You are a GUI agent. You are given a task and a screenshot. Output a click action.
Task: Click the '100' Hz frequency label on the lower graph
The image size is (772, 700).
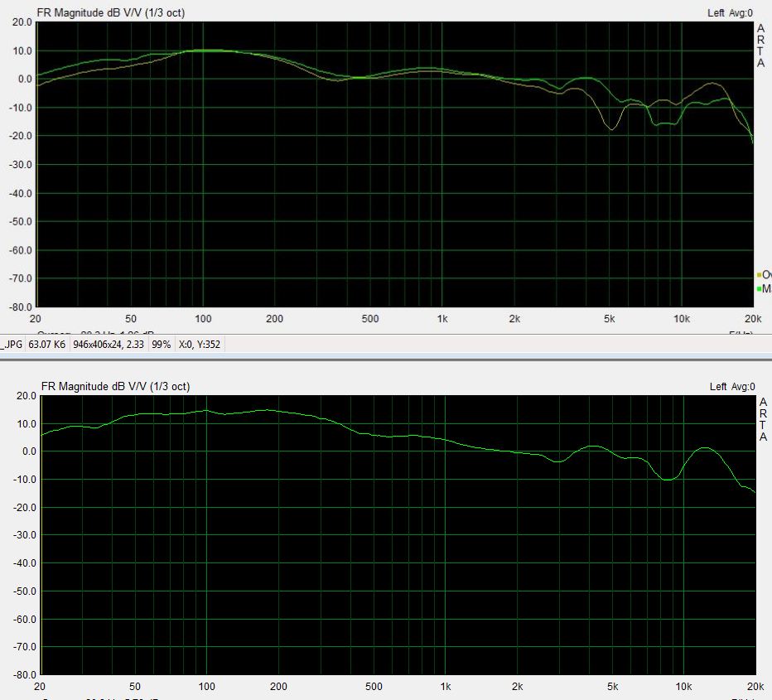(207, 687)
